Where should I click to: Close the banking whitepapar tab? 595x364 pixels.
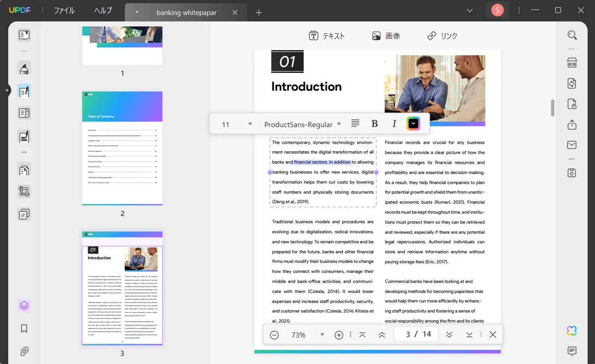[235, 12]
